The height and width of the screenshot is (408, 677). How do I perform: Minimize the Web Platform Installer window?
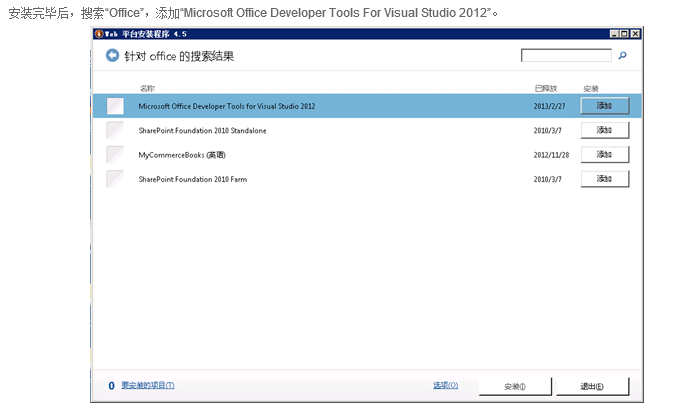(614, 34)
